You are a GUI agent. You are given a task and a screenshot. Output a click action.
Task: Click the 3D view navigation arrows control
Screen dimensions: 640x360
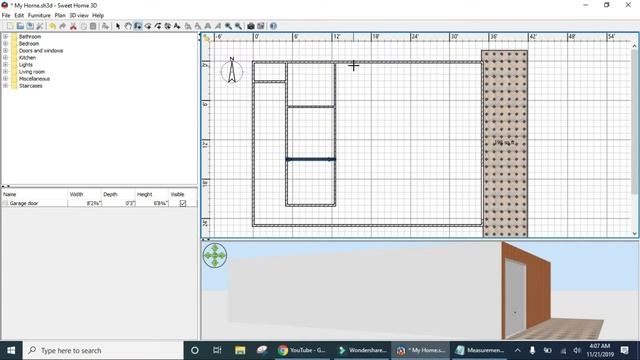coord(215,256)
